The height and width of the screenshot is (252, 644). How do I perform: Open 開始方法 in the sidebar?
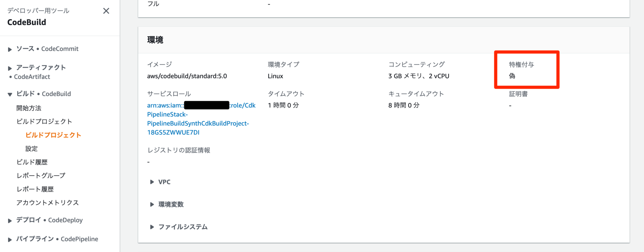pyautogui.click(x=29, y=108)
